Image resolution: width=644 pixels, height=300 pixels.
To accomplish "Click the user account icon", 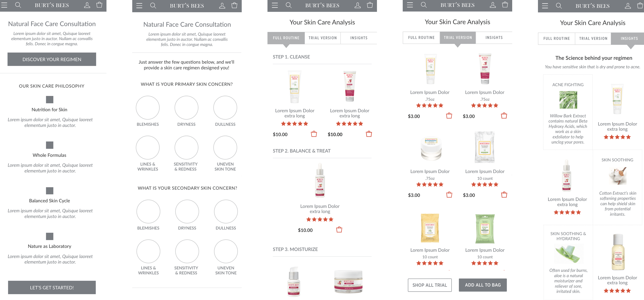I will click(87, 5).
